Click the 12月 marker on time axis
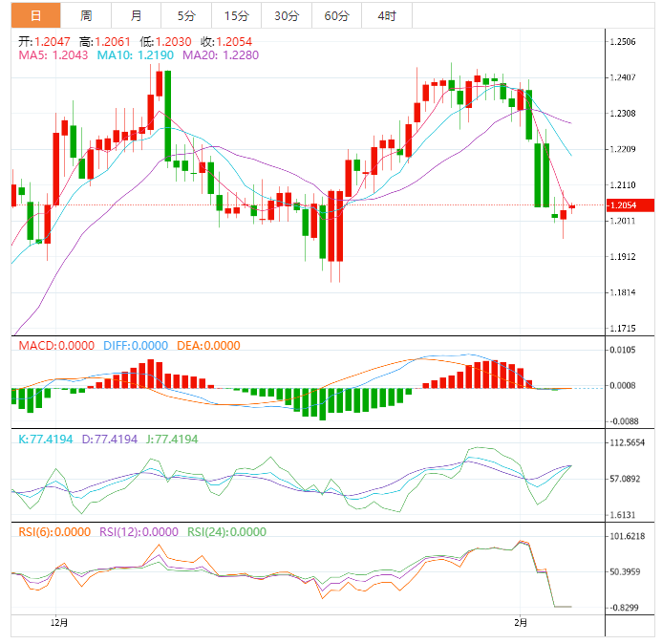 [59, 623]
